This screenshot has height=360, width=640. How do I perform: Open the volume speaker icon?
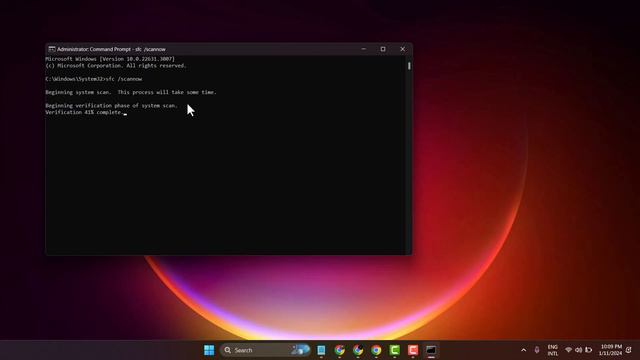coord(578,350)
